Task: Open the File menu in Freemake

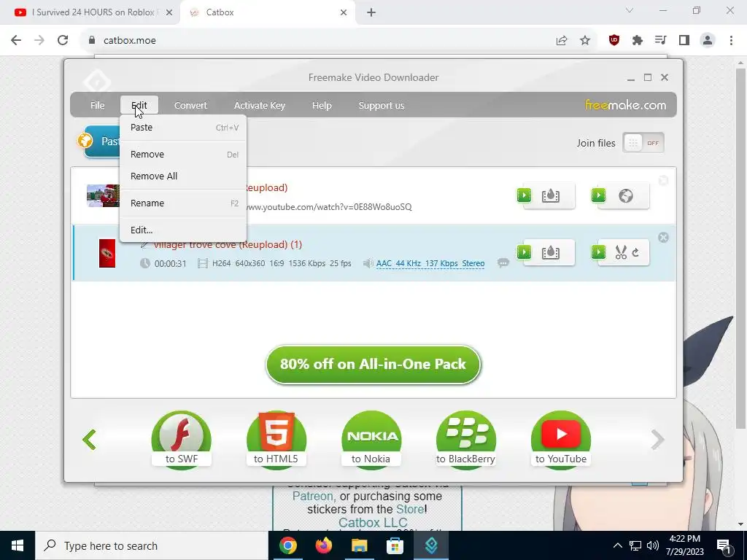Action: tap(97, 105)
